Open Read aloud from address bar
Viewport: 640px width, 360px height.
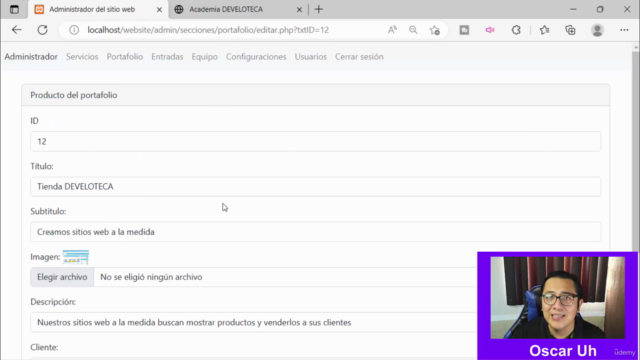[x=392, y=30]
